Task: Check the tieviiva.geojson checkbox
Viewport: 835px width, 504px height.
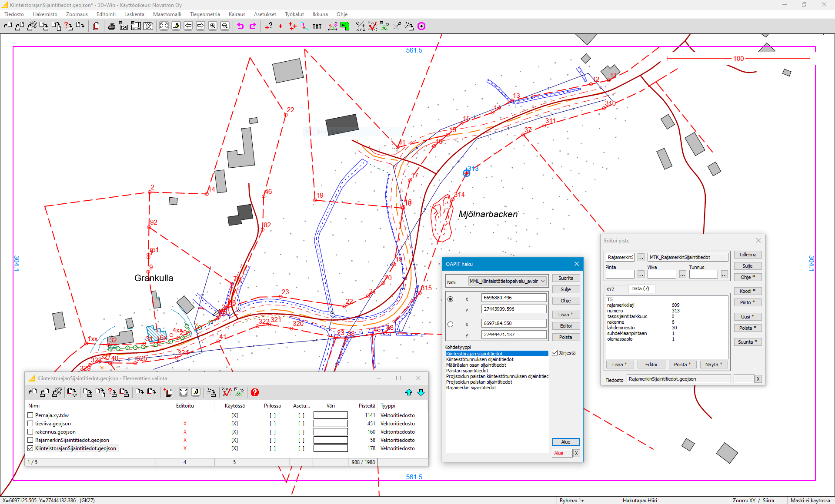Action: [x=30, y=424]
